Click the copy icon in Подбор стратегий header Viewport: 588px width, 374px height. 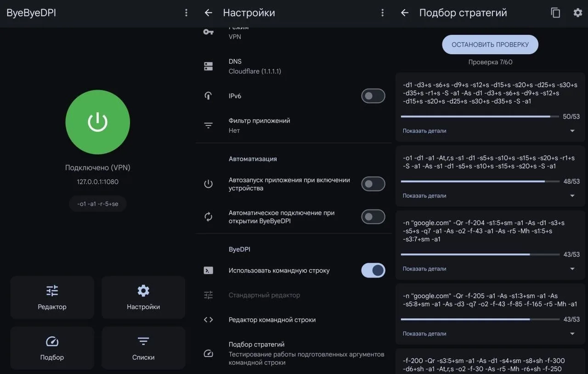tap(556, 13)
